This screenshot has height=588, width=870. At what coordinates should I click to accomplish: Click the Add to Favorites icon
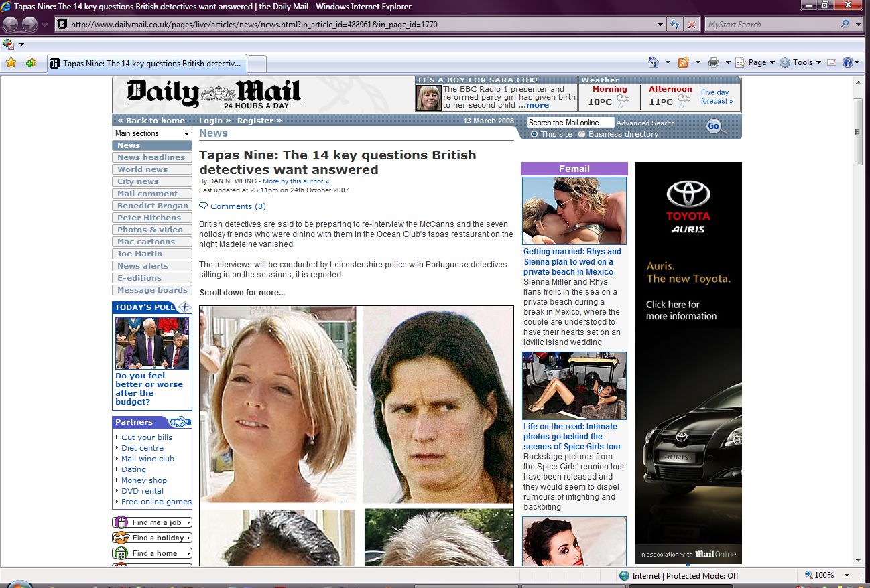(31, 63)
